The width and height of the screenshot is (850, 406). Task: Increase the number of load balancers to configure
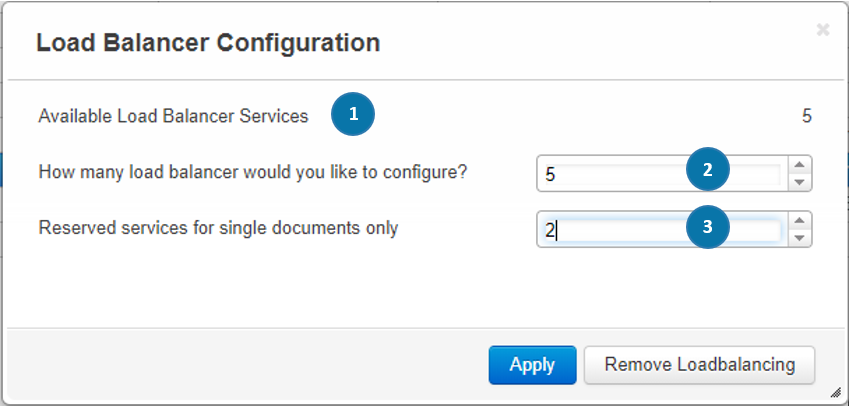[799, 165]
